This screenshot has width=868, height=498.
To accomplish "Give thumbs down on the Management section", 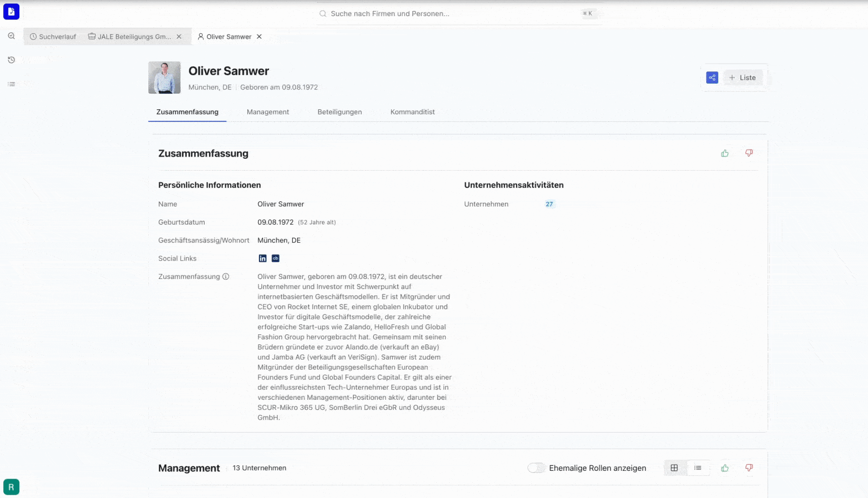I will point(749,468).
